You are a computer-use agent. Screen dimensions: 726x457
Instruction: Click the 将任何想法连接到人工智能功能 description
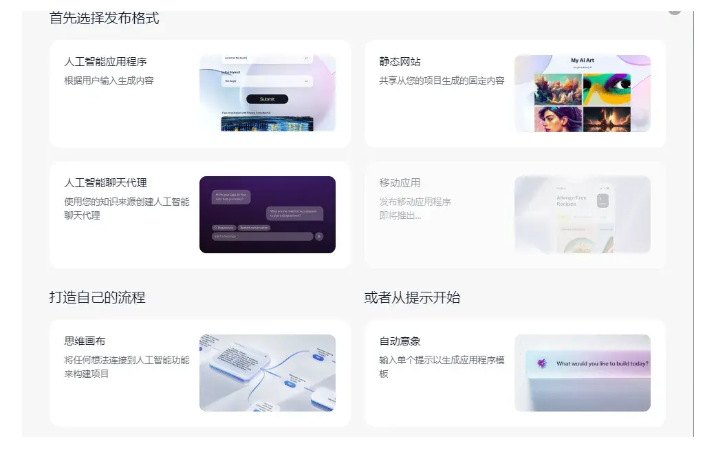pos(125,366)
